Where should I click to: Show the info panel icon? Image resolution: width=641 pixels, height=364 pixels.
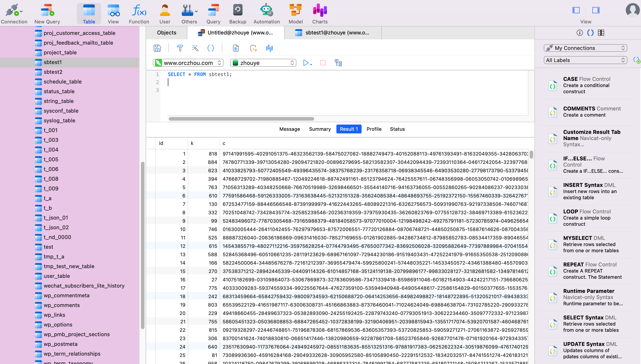tap(580, 33)
